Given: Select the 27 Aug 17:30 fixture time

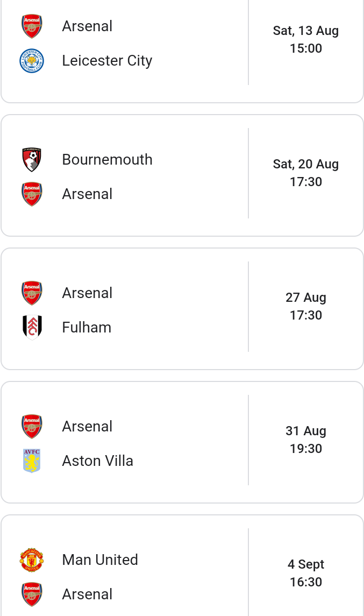Looking at the screenshot, I should pyautogui.click(x=306, y=306).
